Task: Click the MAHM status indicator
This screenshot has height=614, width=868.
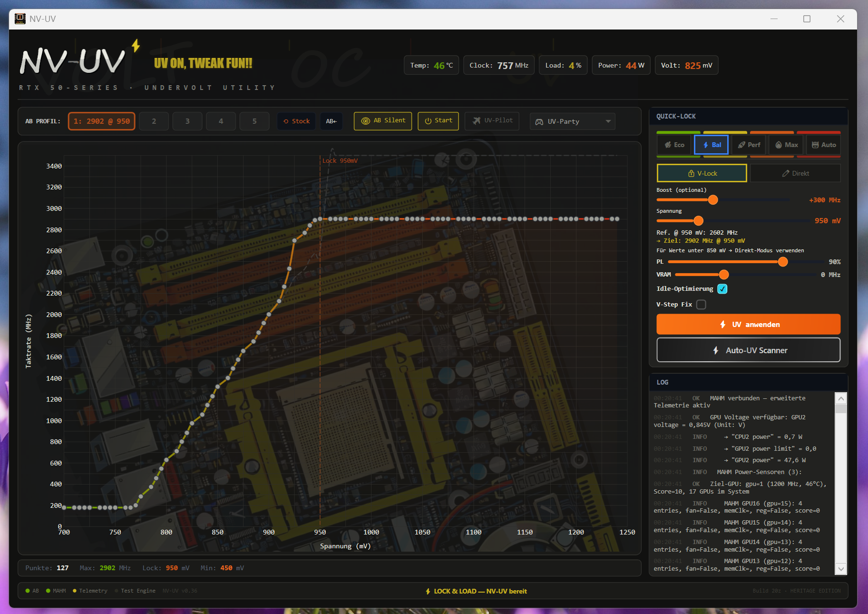Action: click(x=56, y=591)
